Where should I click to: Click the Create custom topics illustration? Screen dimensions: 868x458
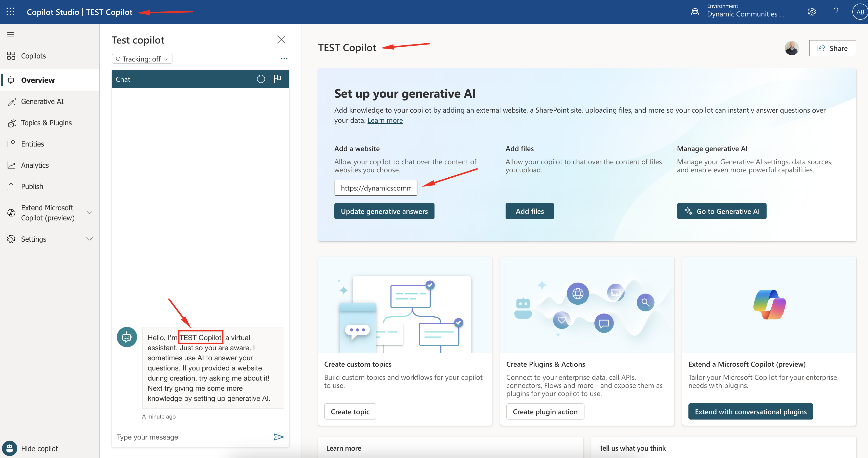click(x=405, y=305)
